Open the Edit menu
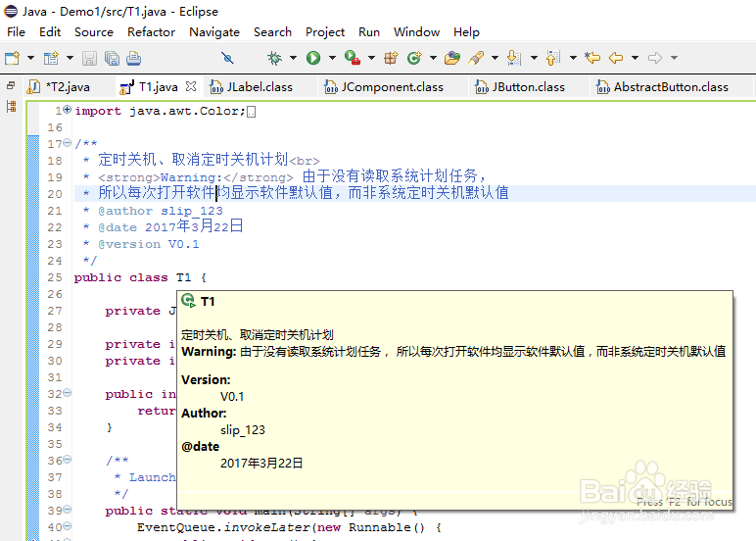This screenshot has height=541, width=756. pos(50,31)
